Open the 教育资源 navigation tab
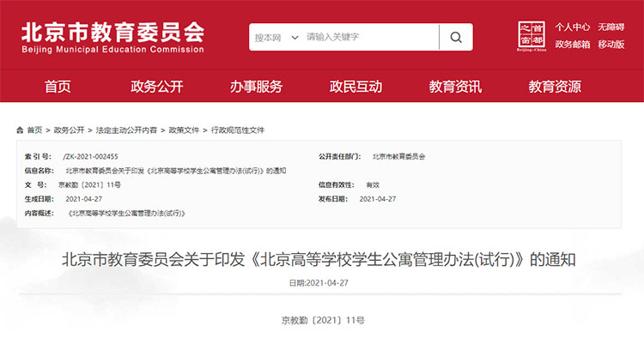 [555, 87]
